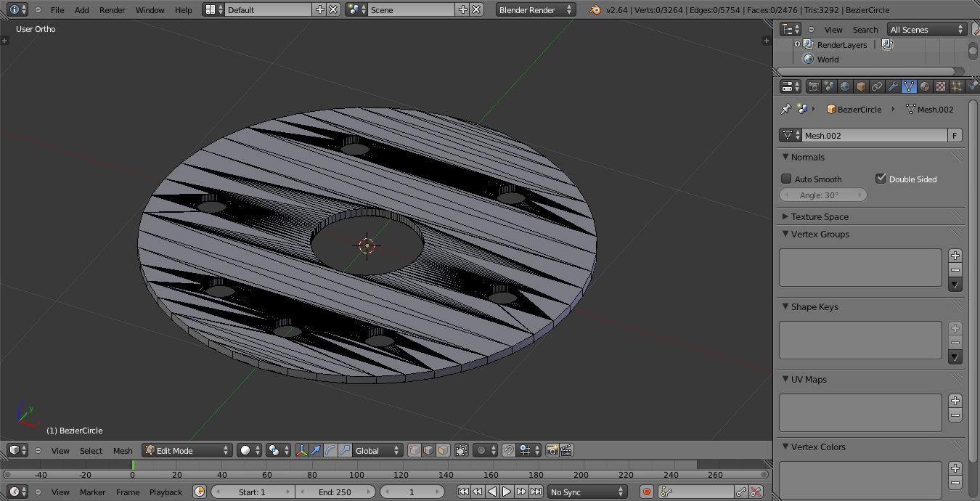The height and width of the screenshot is (501, 980).
Task: Open the All Scenes outliner filter dropdown
Action: [x=927, y=29]
